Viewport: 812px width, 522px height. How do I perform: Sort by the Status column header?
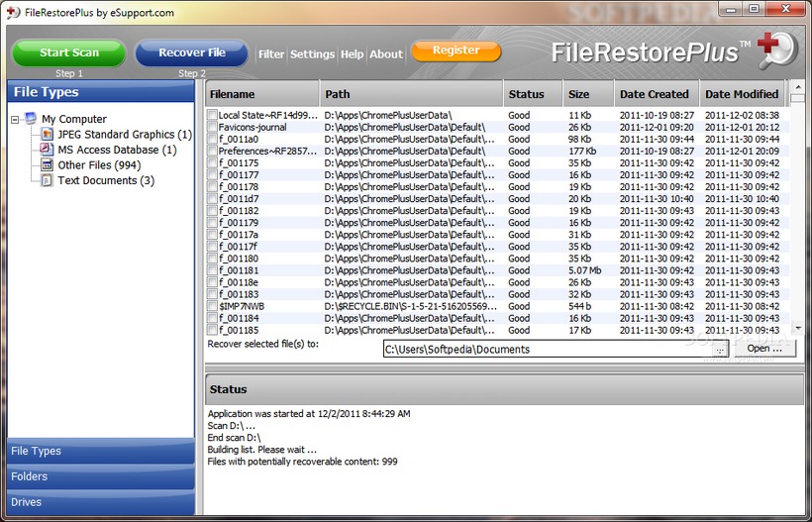point(533,94)
